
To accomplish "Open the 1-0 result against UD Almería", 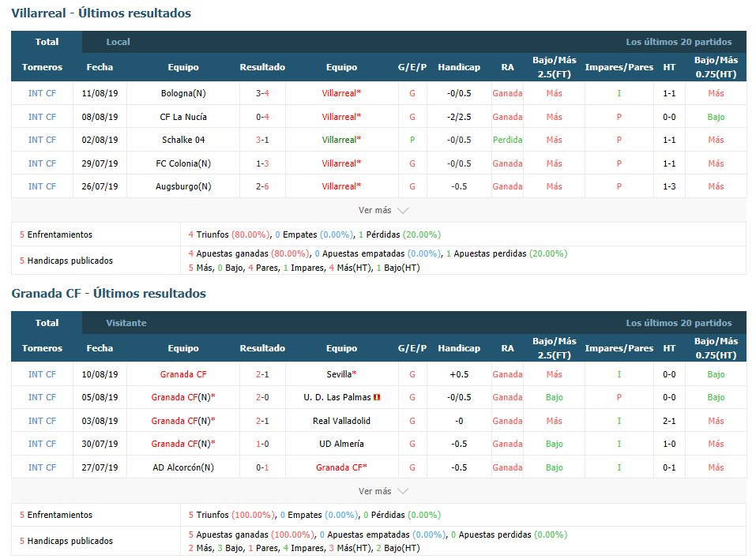I will (262, 444).
